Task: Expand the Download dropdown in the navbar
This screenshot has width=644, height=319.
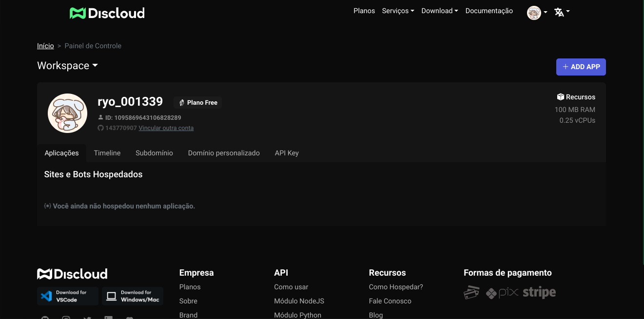Action: pyautogui.click(x=439, y=10)
